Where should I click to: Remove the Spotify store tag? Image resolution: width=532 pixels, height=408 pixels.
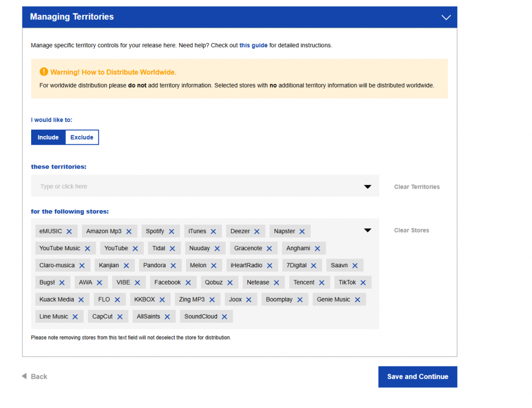[x=171, y=232]
